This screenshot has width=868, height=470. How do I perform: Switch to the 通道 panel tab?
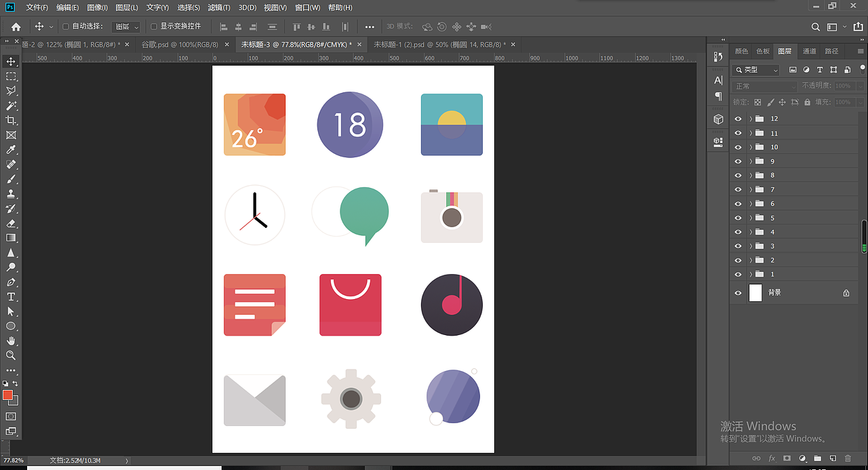(809, 51)
